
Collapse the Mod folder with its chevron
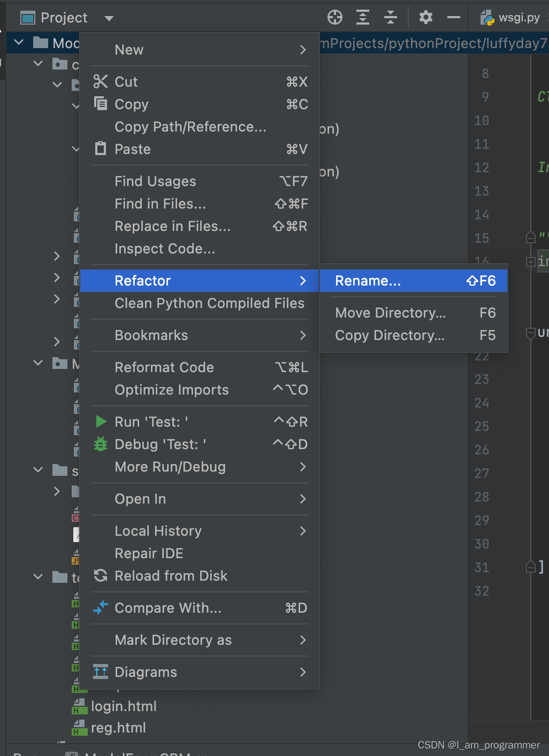(x=19, y=42)
